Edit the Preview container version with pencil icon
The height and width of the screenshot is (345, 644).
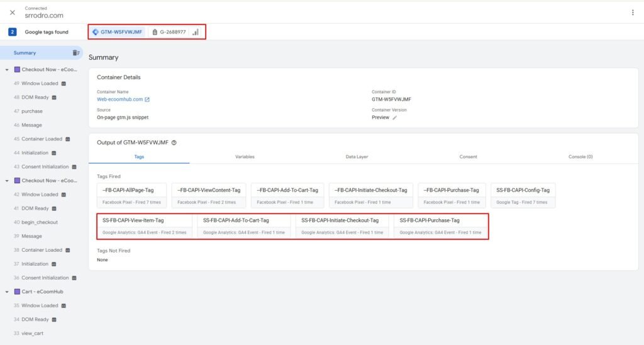pyautogui.click(x=395, y=118)
